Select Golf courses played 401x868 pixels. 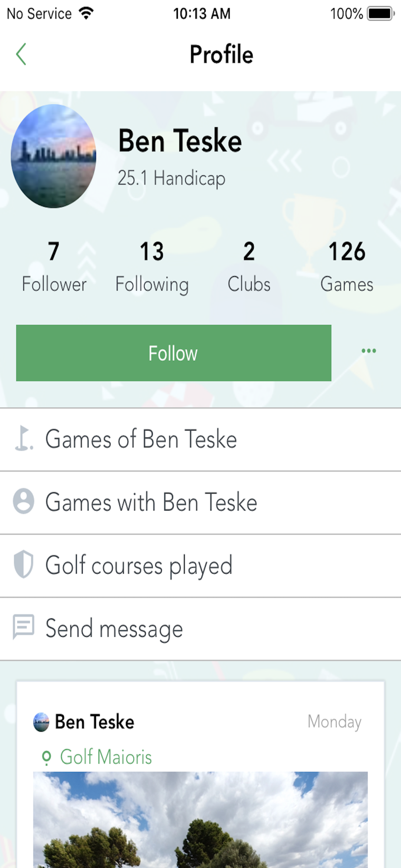pyautogui.click(x=139, y=566)
